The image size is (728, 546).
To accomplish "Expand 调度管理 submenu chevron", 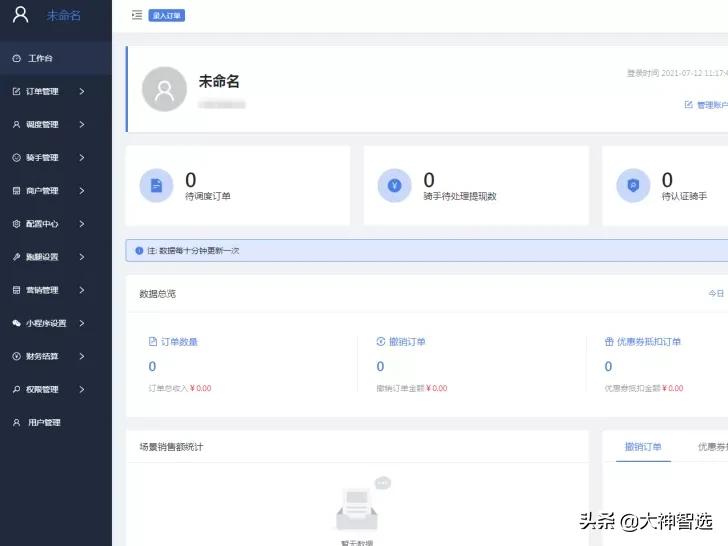I will (x=82, y=124).
